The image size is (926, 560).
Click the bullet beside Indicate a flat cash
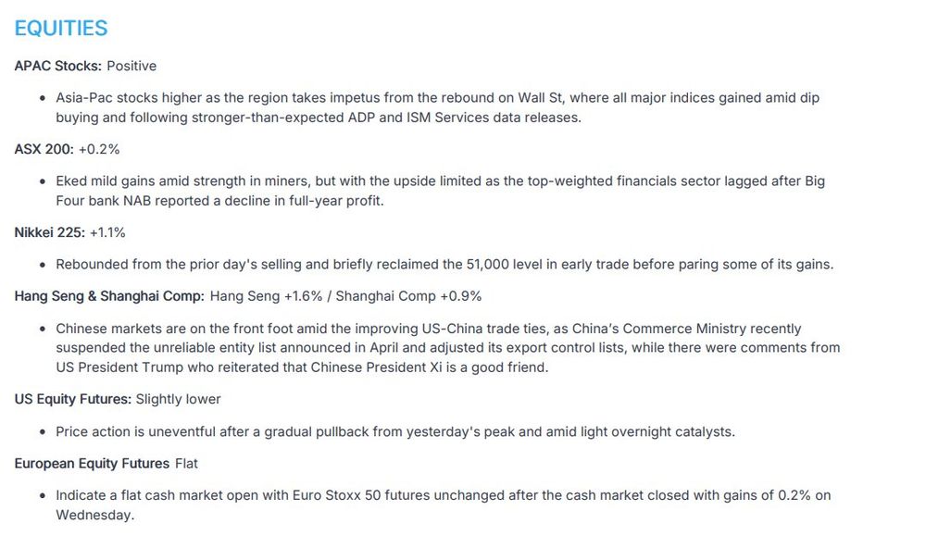pos(43,496)
